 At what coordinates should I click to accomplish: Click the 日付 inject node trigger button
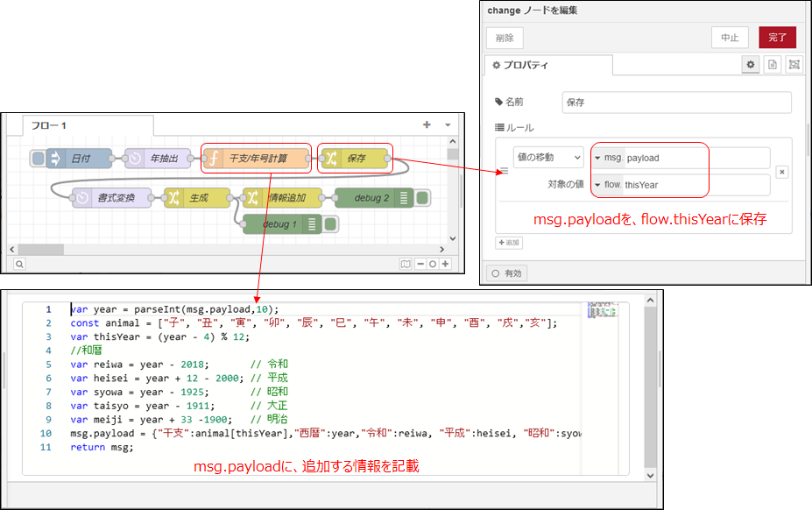tap(37, 159)
